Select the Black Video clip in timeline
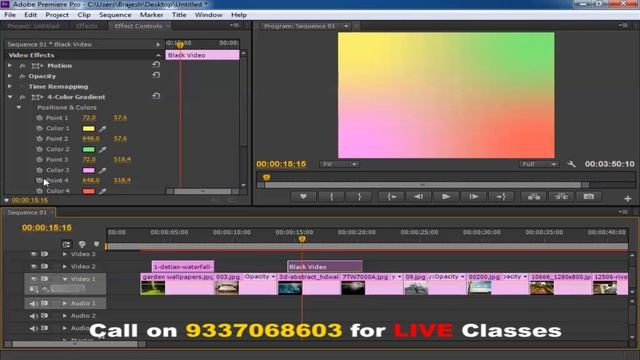640x360 pixels. tap(324, 267)
